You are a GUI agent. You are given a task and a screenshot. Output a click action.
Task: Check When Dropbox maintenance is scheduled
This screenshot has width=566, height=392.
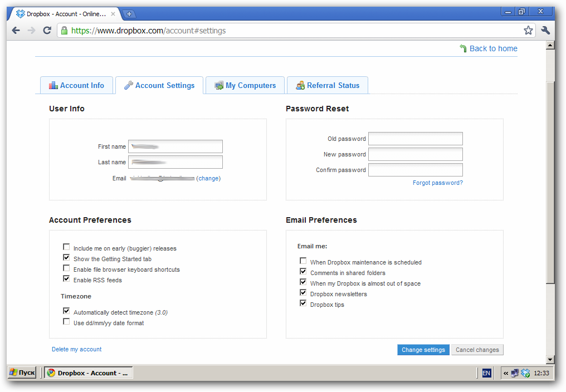[303, 261]
